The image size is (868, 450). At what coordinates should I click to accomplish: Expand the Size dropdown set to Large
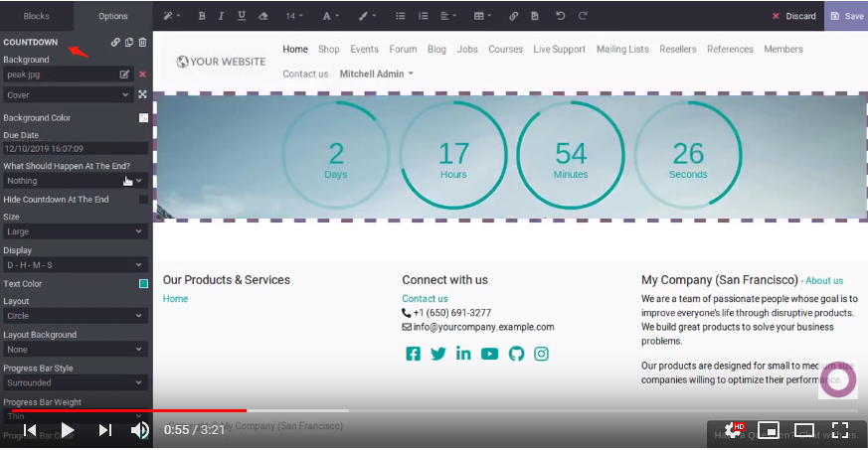click(x=75, y=231)
